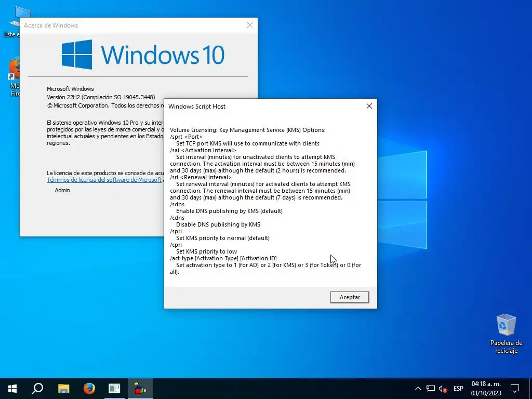Open the clock showing 04:18 a. m.
532x399 pixels.
point(486,389)
